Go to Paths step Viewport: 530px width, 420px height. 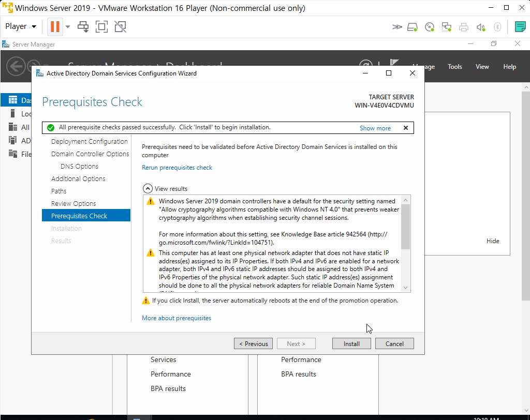pos(59,191)
